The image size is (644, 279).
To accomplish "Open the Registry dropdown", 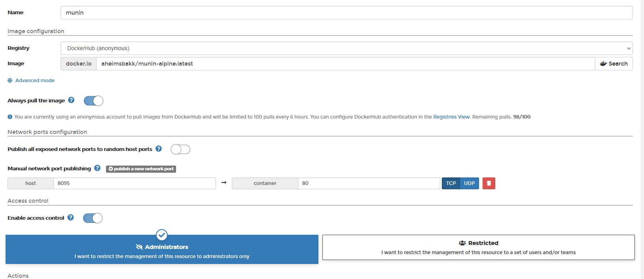I will pyautogui.click(x=346, y=48).
